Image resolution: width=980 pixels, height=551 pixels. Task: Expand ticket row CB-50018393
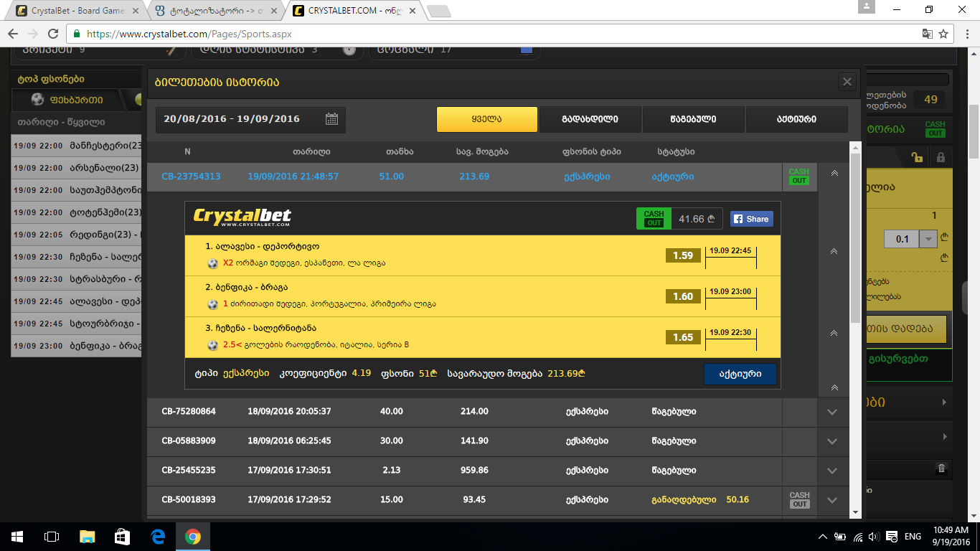pos(832,500)
